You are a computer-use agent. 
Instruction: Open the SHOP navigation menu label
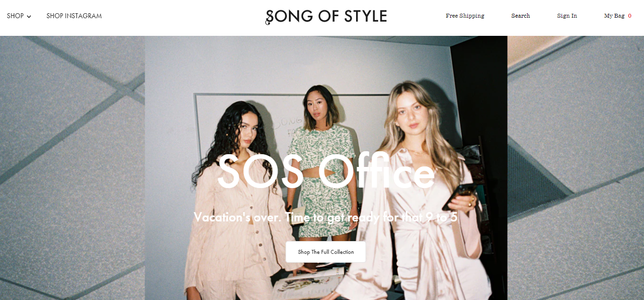click(15, 16)
